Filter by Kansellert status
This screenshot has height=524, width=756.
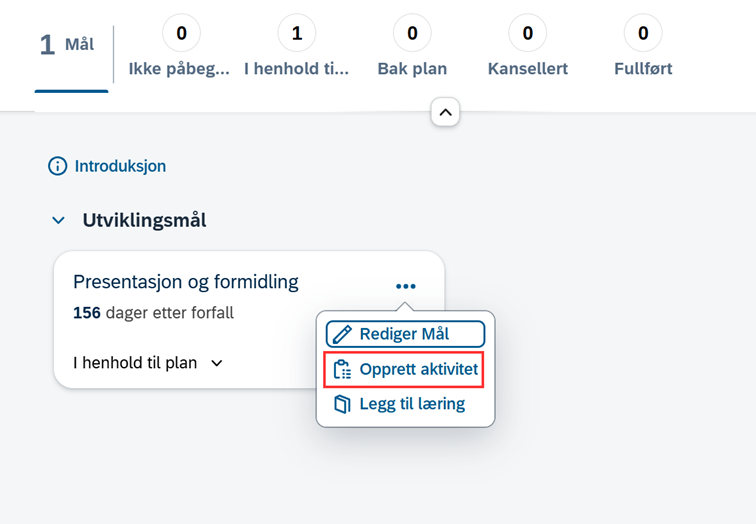tap(527, 47)
